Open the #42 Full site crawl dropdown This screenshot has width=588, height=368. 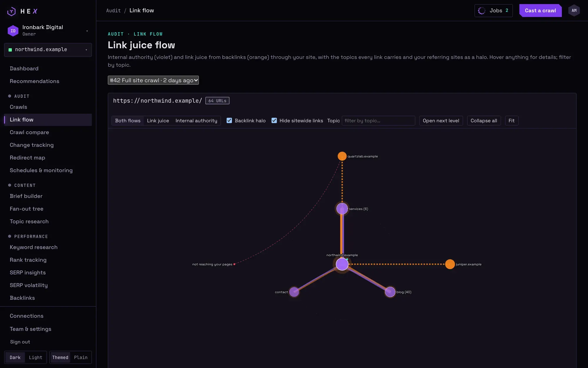click(x=153, y=80)
